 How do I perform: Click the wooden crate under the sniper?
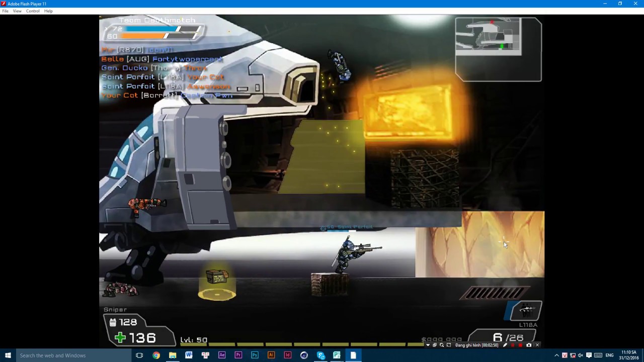pos(329,285)
